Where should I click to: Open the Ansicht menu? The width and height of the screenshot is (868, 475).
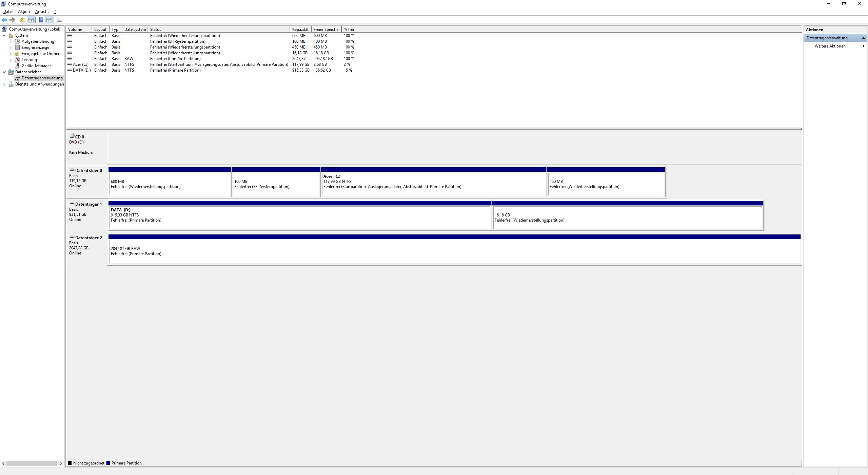(42, 12)
